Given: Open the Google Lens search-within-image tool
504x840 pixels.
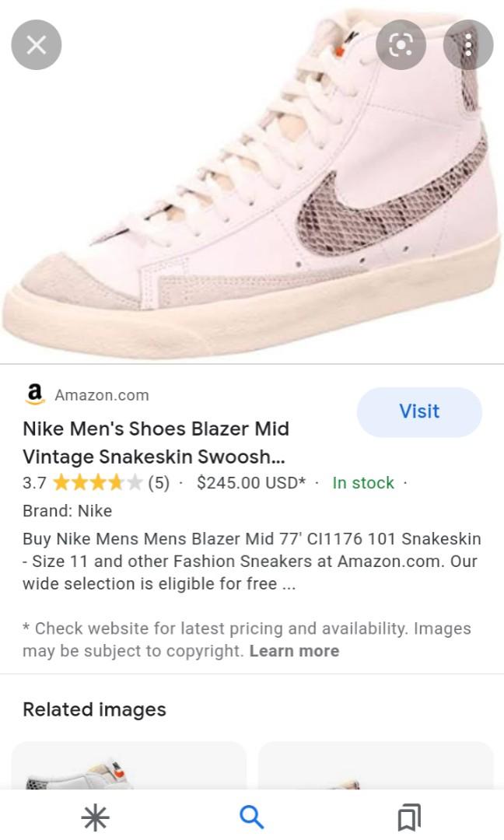Looking at the screenshot, I should point(401,45).
